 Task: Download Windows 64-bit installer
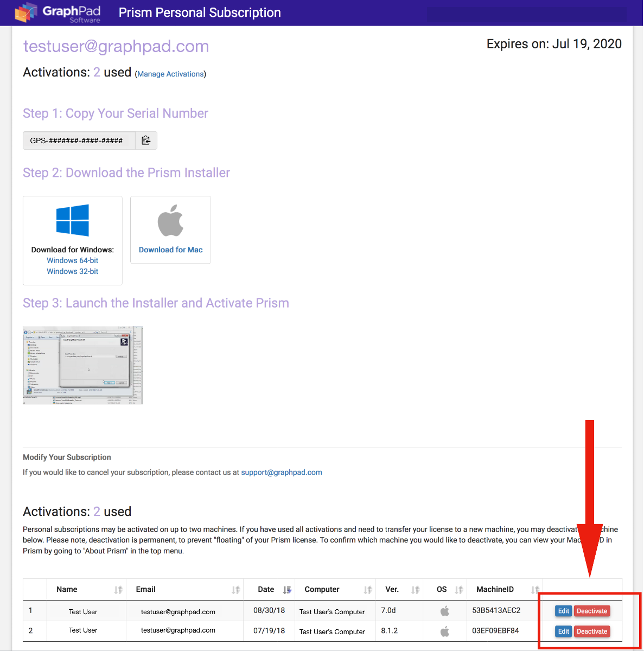73,261
